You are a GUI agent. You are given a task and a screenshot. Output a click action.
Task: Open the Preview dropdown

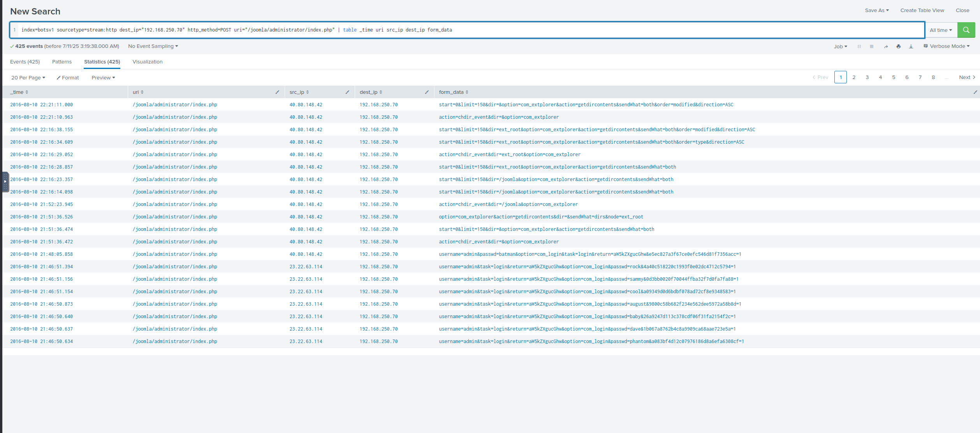point(103,78)
